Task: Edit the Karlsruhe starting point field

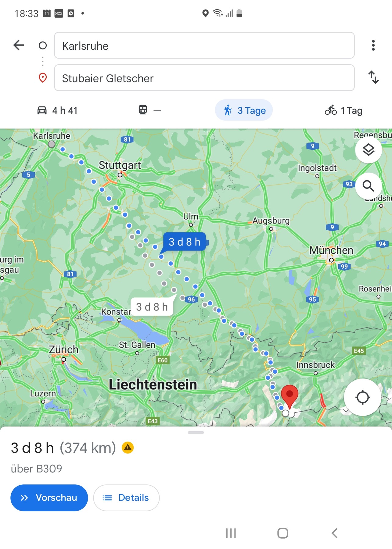Action: tap(204, 45)
